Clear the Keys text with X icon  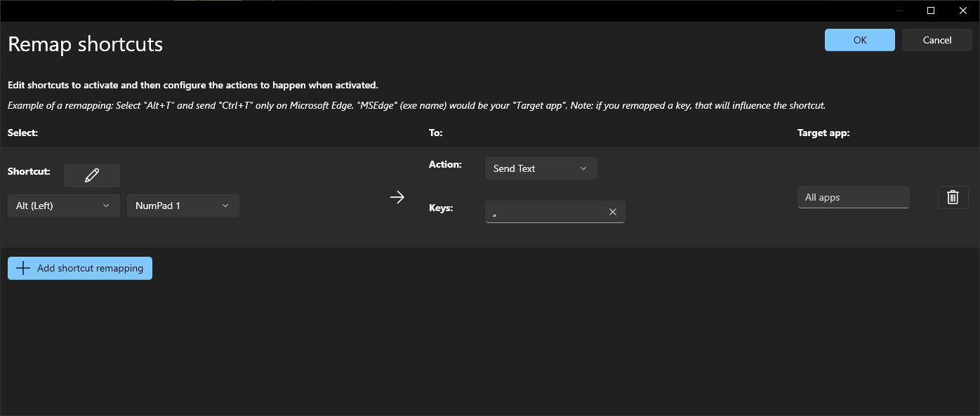click(612, 212)
